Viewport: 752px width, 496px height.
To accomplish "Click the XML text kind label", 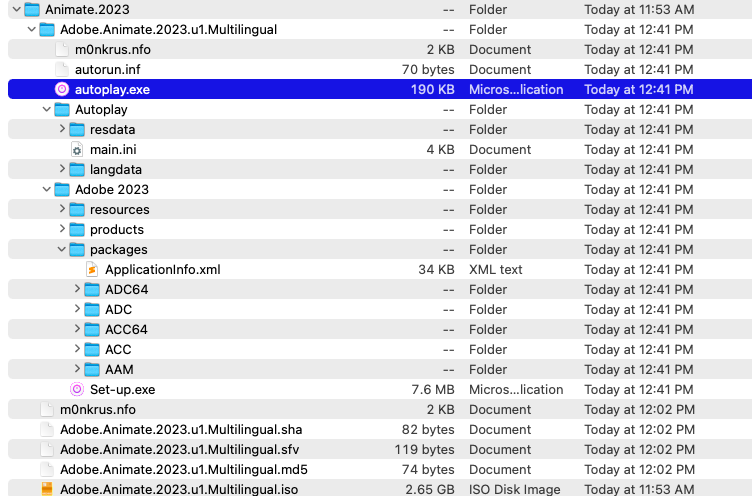I will pyautogui.click(x=495, y=270).
